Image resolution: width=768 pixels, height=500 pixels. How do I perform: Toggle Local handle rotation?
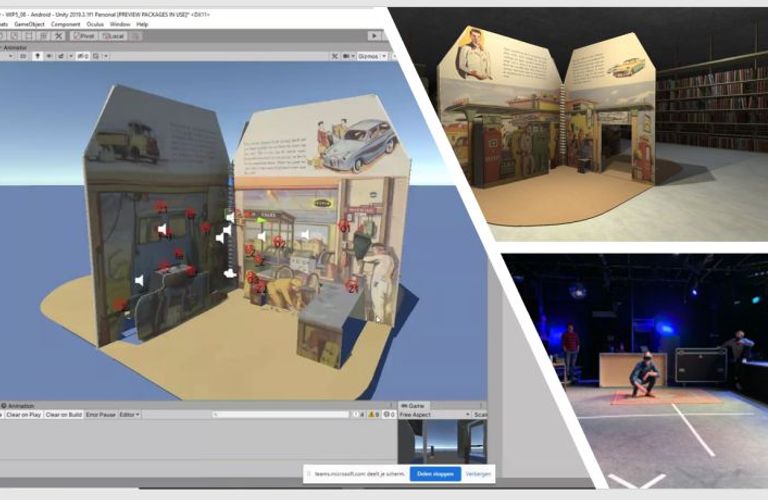(x=114, y=36)
